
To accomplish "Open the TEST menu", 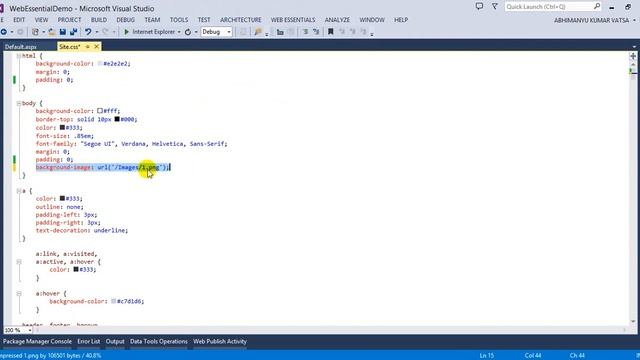I will point(204,20).
